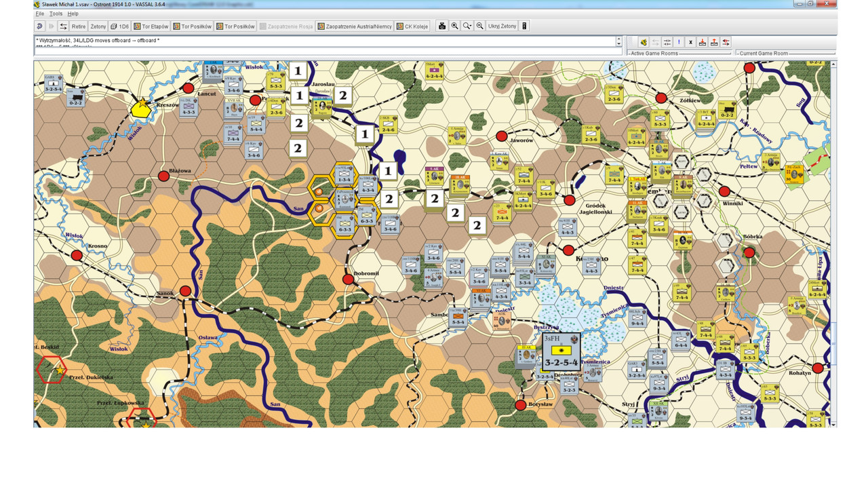Select the grey 0-2-2 counter near Rzeszów
868x481 pixels.
(x=75, y=98)
